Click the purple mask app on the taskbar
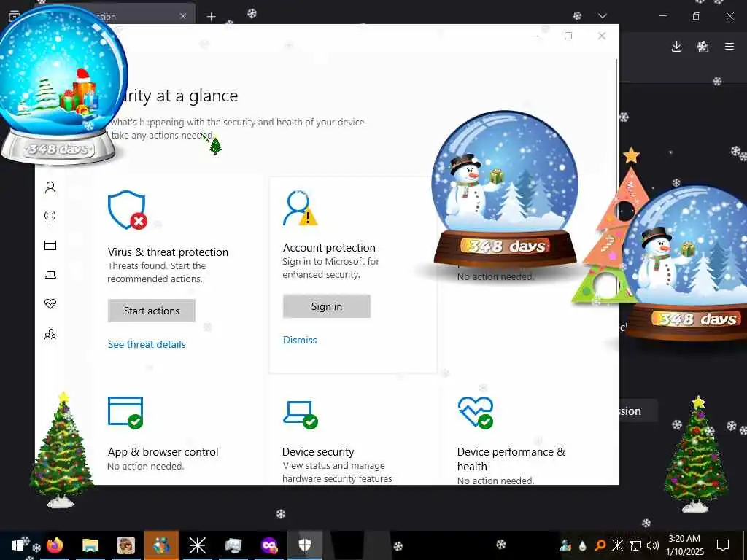 268,545
